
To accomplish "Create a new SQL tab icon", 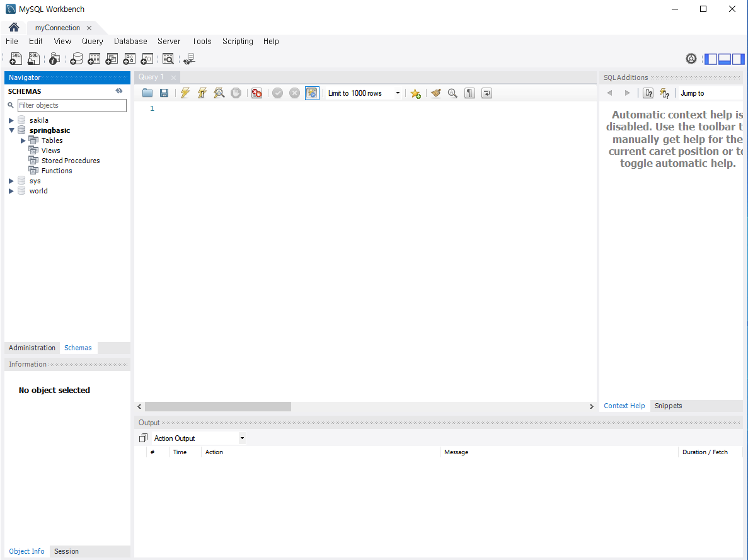I will click(16, 59).
